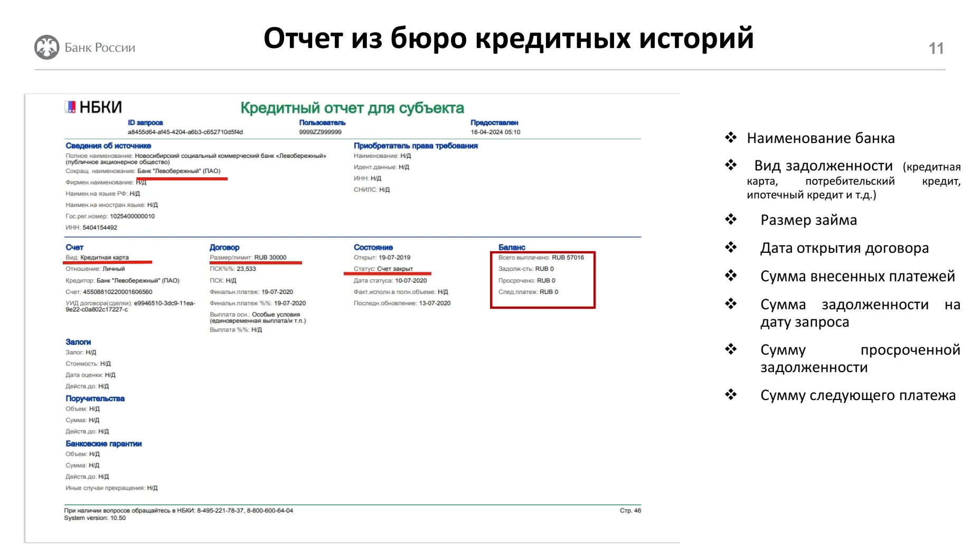Click the 'Дата открытия договора' list item
The height and width of the screenshot is (551, 980).
[x=844, y=248]
